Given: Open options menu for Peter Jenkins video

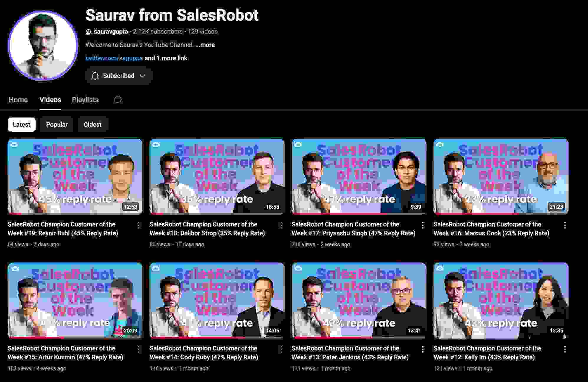Looking at the screenshot, I should pos(423,349).
